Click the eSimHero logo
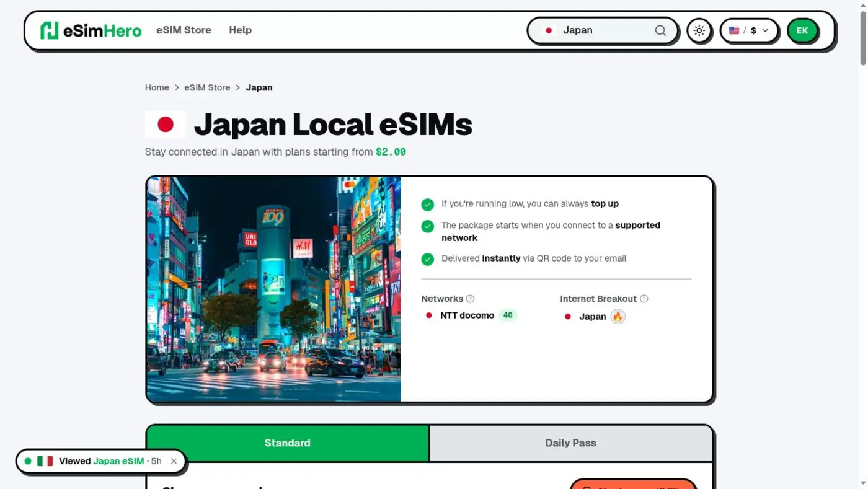Screen dimensions: 868x489 click(91, 30)
